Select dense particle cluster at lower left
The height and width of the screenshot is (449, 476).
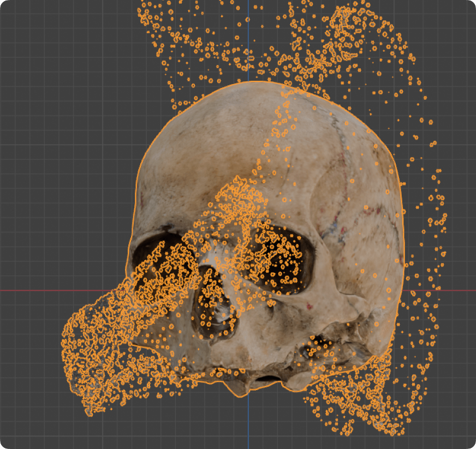coord(93,360)
